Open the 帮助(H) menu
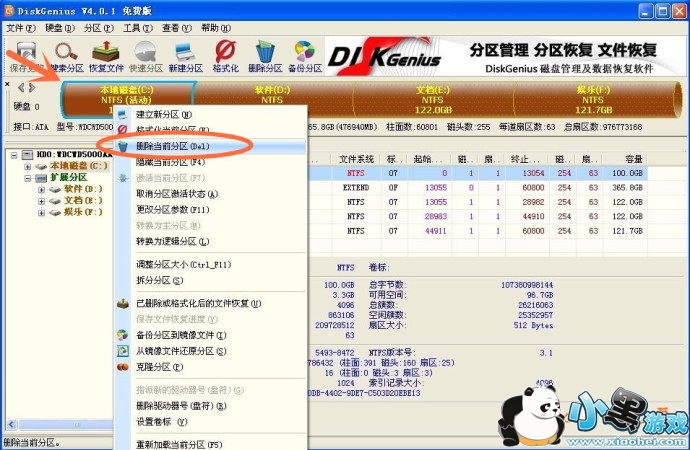 216,28
